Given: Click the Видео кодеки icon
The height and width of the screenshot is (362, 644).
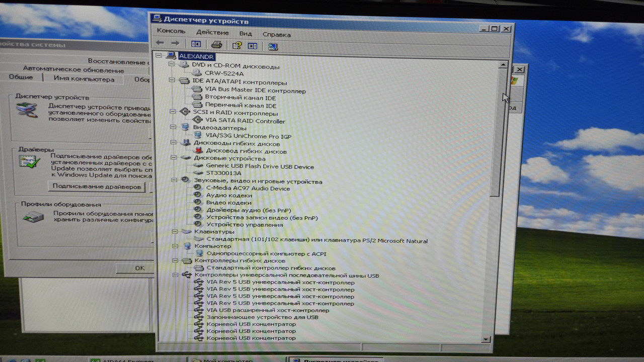Looking at the screenshot, I should click(198, 202).
